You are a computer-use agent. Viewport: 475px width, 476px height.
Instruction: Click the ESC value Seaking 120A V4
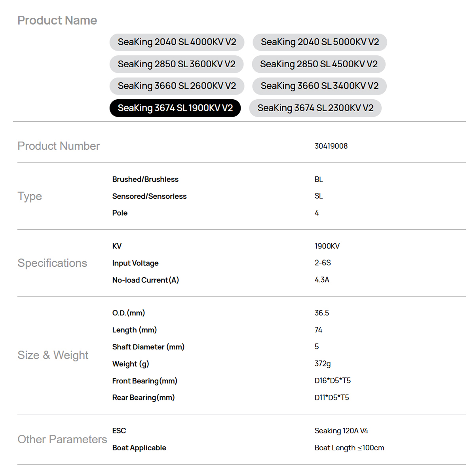(x=341, y=431)
